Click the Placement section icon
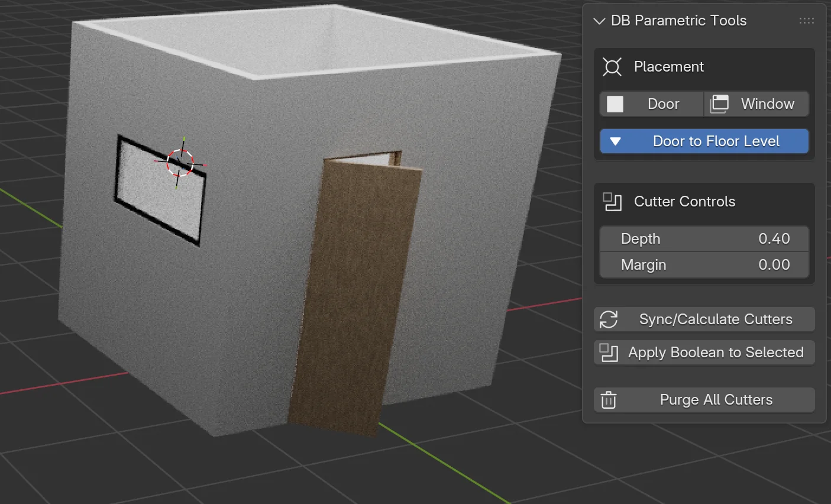Image resolution: width=831 pixels, height=504 pixels. pos(612,67)
